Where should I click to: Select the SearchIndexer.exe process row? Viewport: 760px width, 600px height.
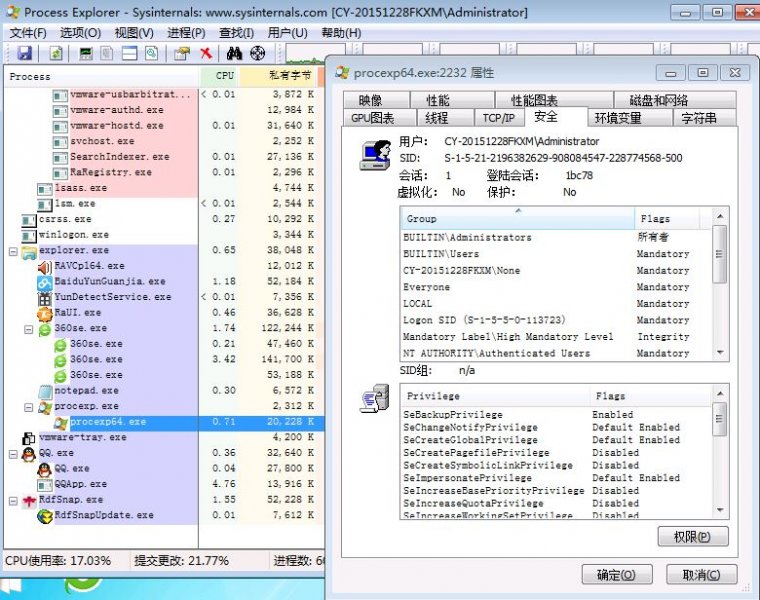(x=164, y=157)
